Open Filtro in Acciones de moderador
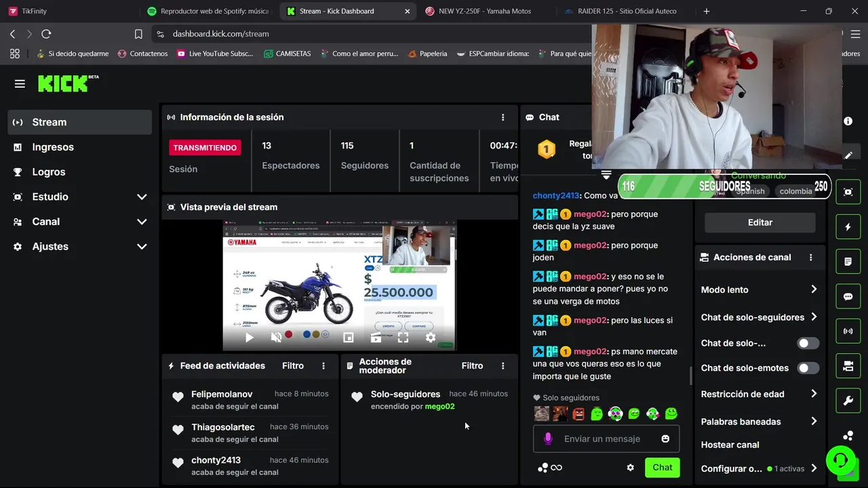 point(472,366)
